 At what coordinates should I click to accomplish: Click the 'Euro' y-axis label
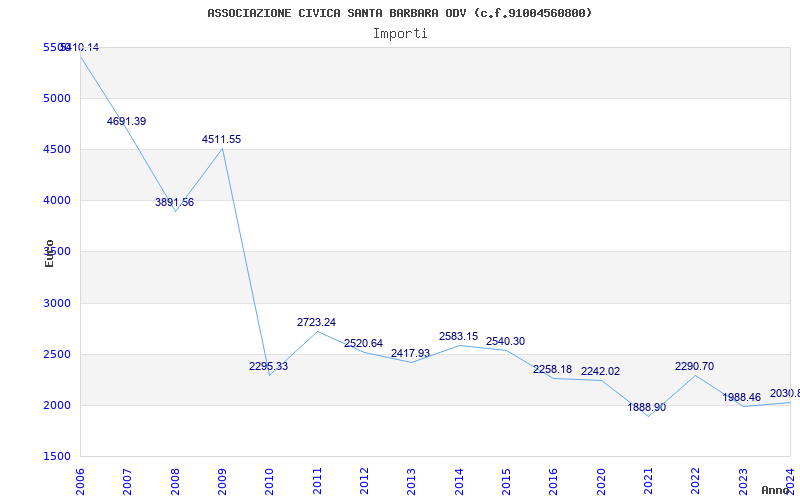49,253
